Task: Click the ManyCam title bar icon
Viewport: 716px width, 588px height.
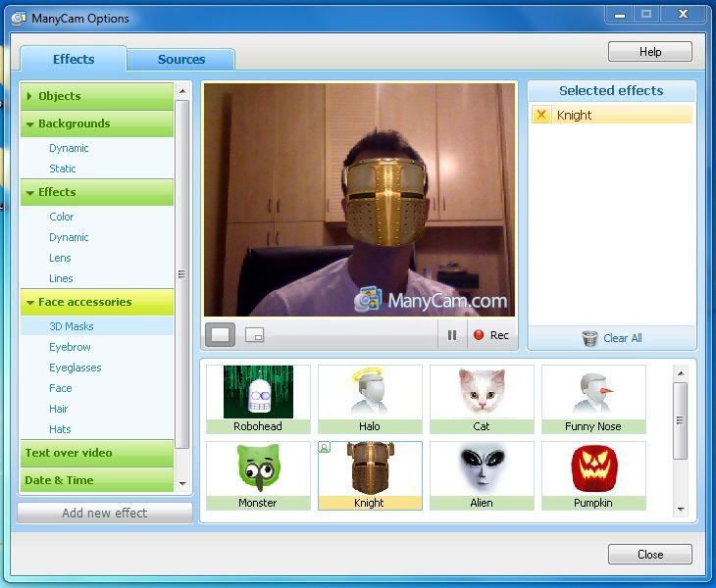Action: pyautogui.click(x=19, y=19)
